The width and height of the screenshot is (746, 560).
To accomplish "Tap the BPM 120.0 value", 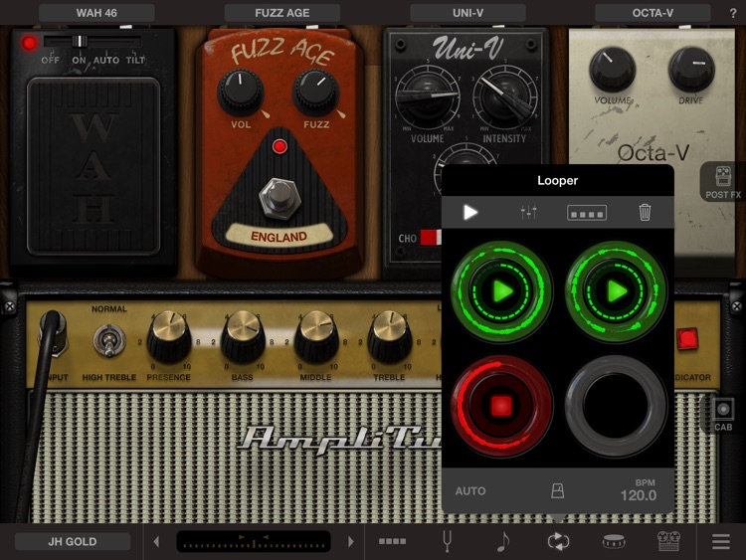I will (638, 495).
